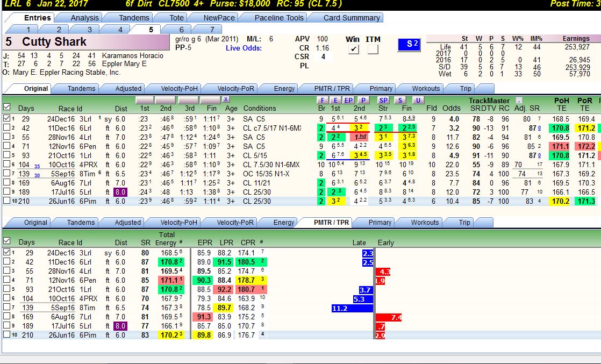Click the F filter button above Br
601x364 pixels.
(323, 100)
